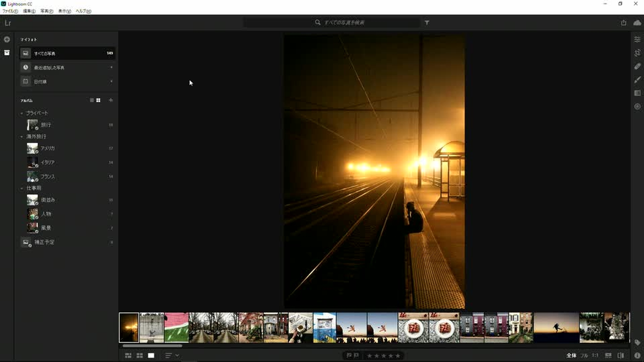This screenshot has width=644, height=362.
Task: Click the Add Photos plus icon
Action: [x=7, y=40]
